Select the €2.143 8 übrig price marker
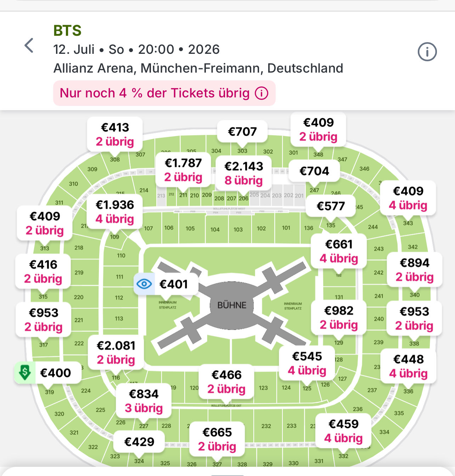Screen dimensions: 455x476 (244, 173)
